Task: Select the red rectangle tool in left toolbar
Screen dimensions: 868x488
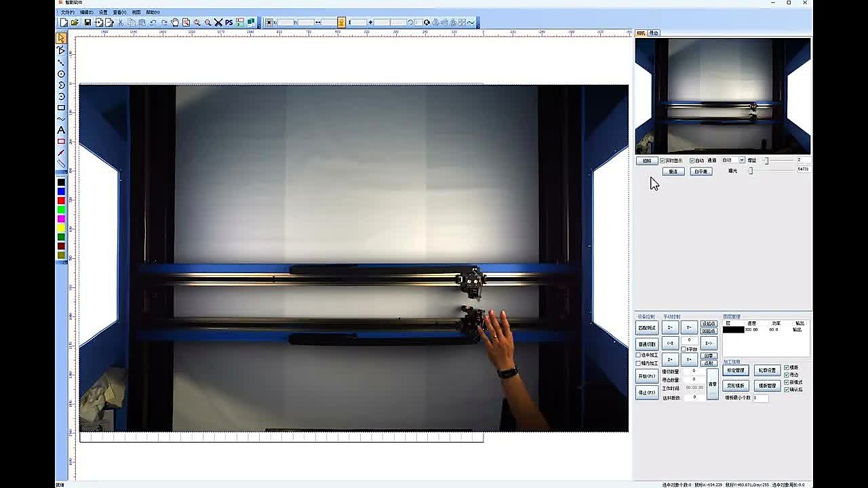Action: click(x=61, y=141)
